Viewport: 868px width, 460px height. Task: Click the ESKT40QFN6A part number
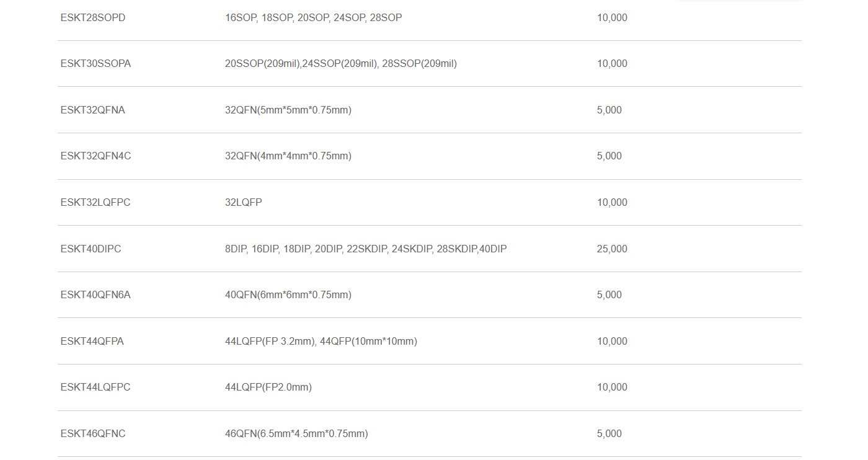coord(95,295)
